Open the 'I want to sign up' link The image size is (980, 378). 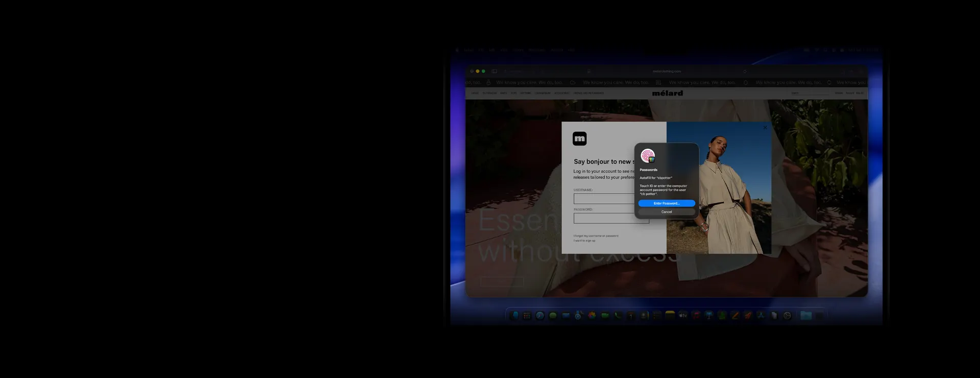point(584,241)
